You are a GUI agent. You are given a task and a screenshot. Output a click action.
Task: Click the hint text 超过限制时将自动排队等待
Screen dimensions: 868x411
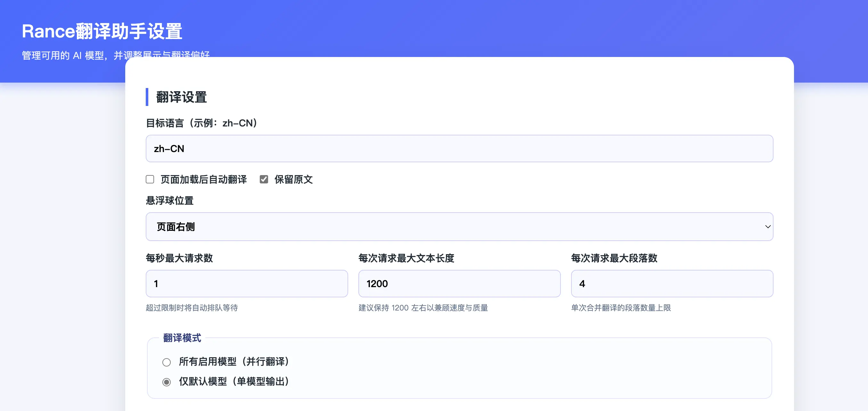click(x=192, y=308)
